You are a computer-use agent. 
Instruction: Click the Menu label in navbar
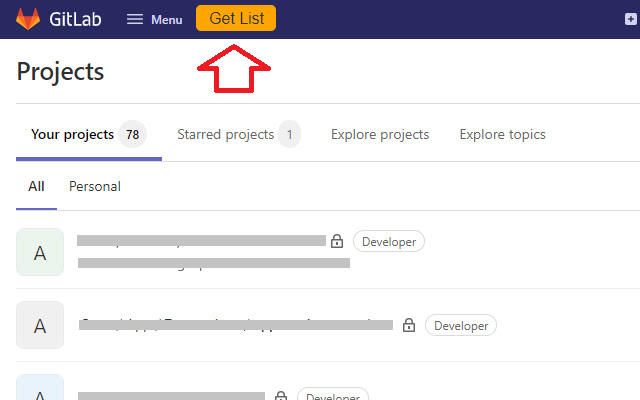click(167, 20)
